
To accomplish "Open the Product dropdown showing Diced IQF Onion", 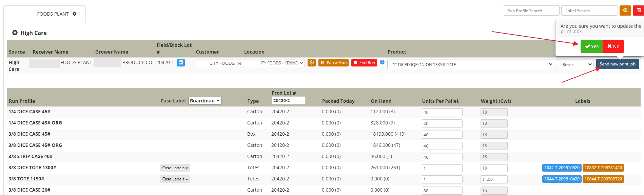I will (470, 64).
